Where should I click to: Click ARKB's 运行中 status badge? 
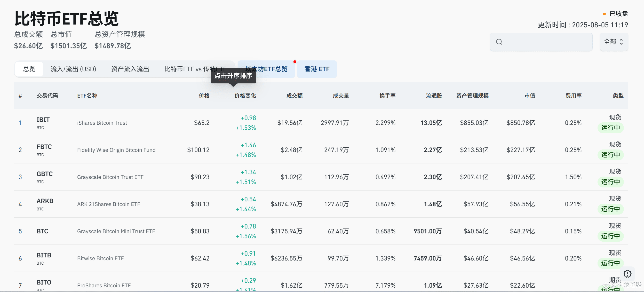(610, 209)
